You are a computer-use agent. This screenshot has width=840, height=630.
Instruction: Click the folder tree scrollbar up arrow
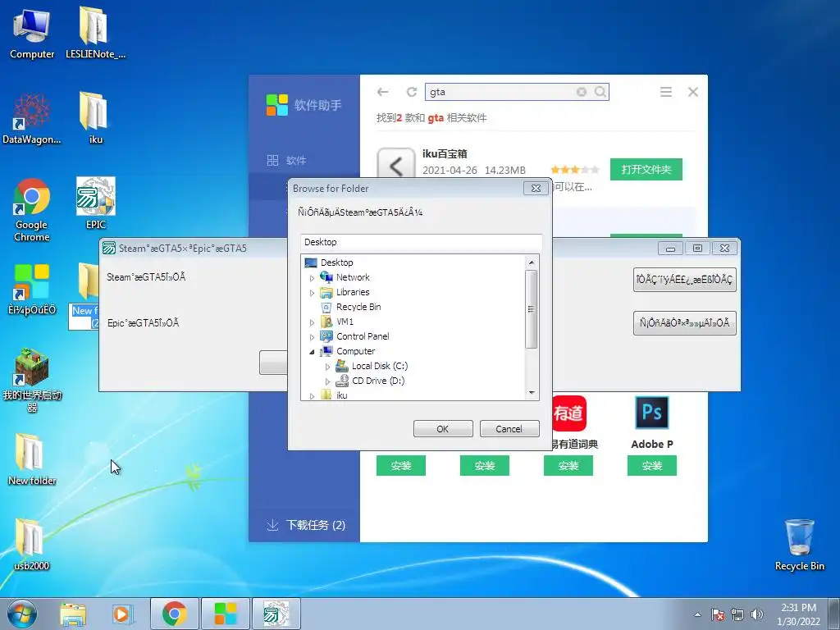532,262
